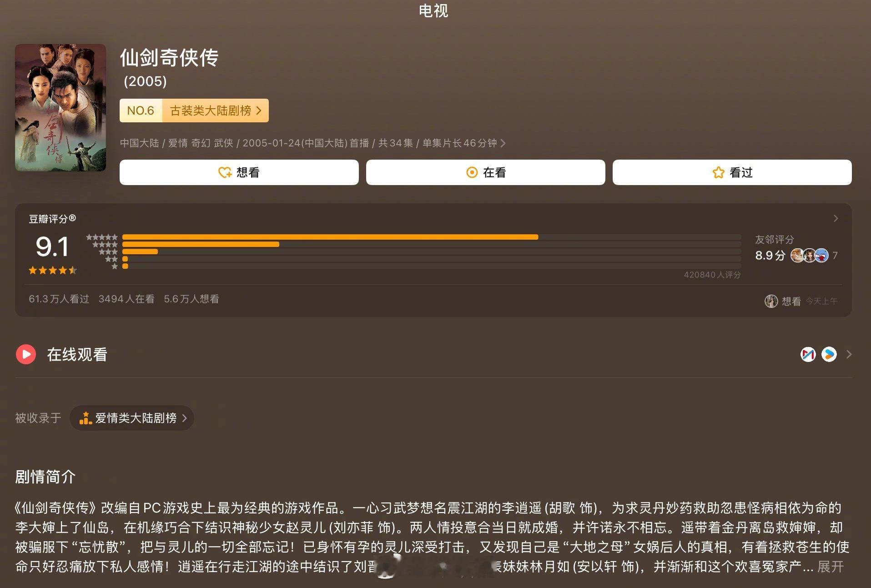
Task: Click the heart icon on 想看 button
Action: [x=225, y=172]
